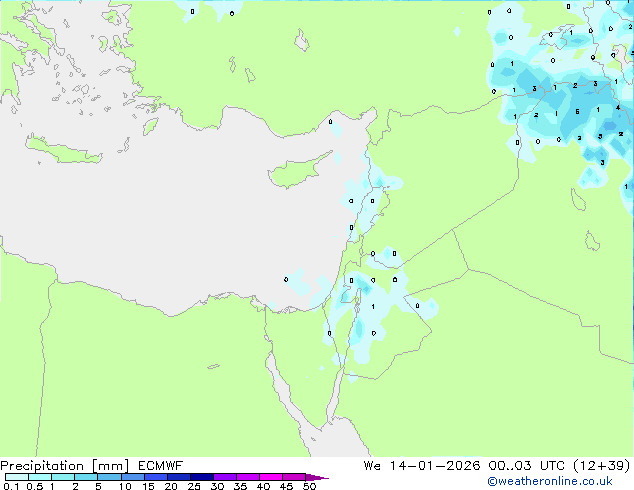
Task: Click the '[mm]' unit label
Action: coord(110,466)
